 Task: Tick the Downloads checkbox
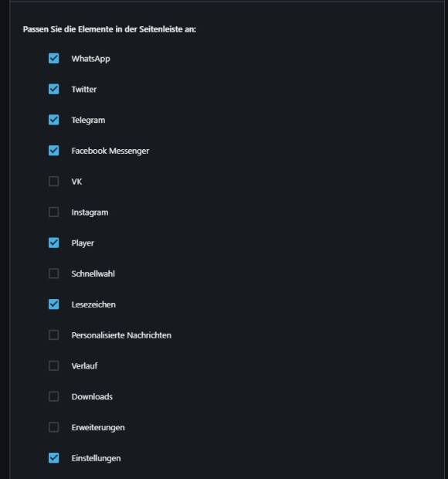click(x=54, y=396)
